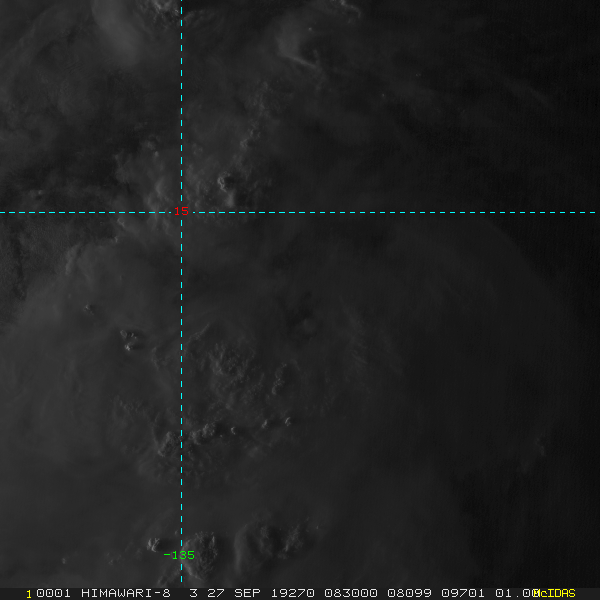Click the frame number 0001 text

click(x=53, y=593)
